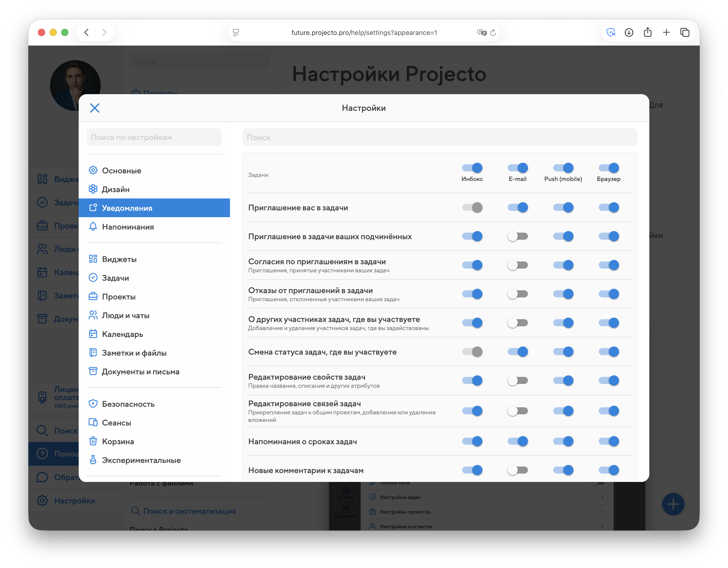
Task: Open browser downloads icon
Action: pos(629,32)
